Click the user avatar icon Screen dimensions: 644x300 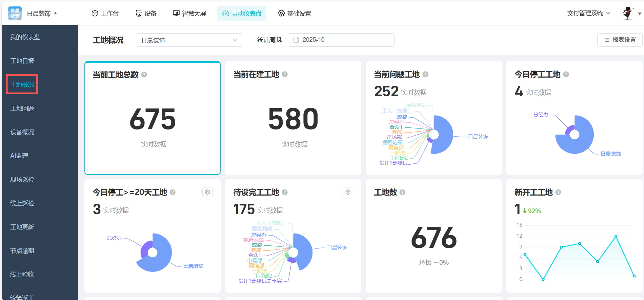point(628,13)
